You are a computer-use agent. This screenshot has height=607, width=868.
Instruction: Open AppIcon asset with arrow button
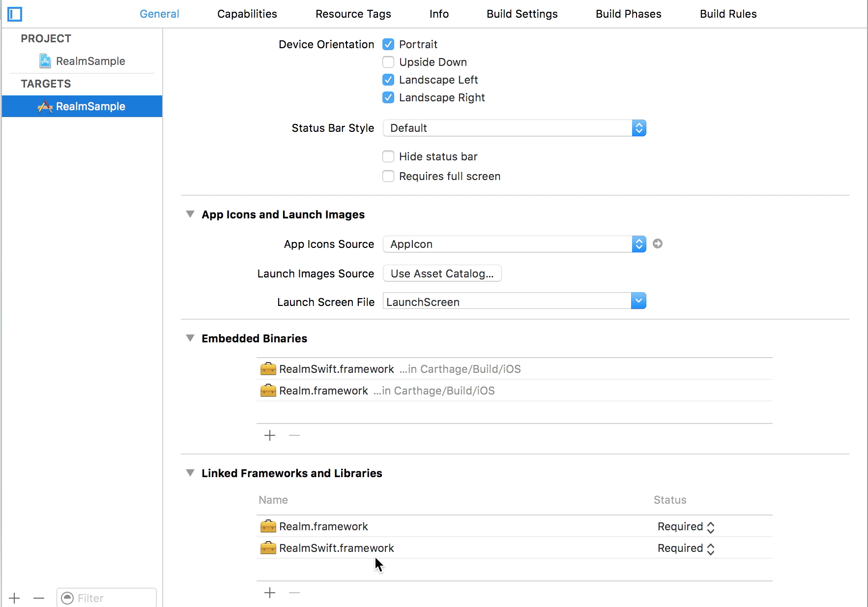coord(658,243)
